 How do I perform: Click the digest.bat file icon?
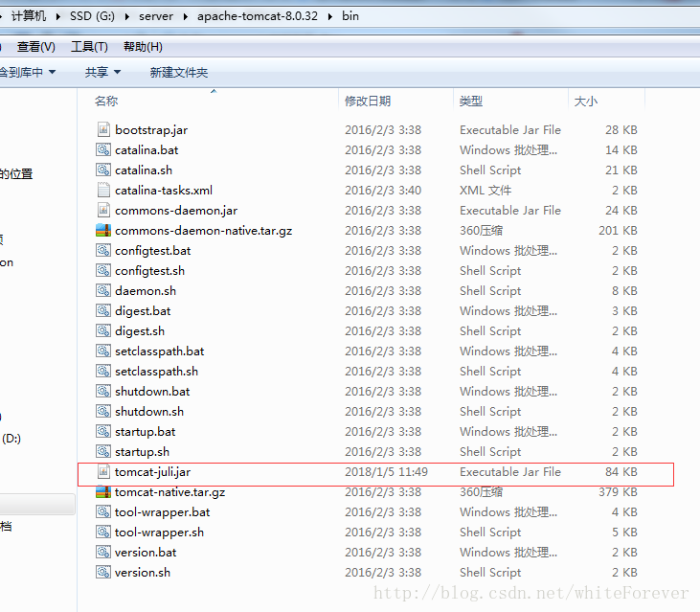[103, 310]
